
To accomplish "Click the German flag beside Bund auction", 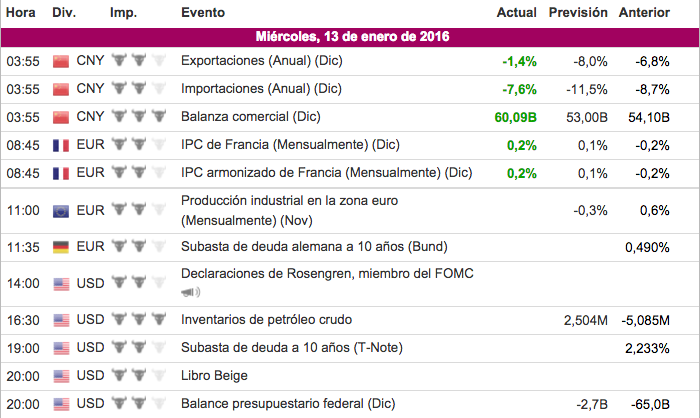I will click(x=60, y=247).
